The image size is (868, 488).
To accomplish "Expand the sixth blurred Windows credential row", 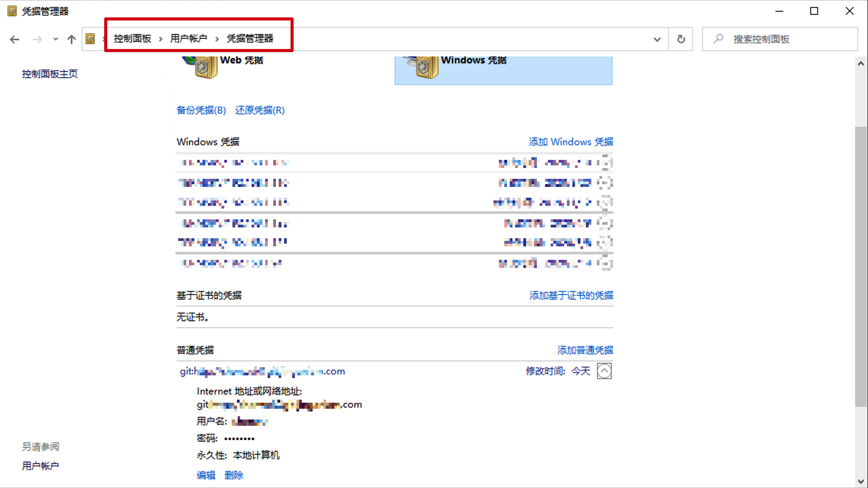I will click(x=604, y=263).
